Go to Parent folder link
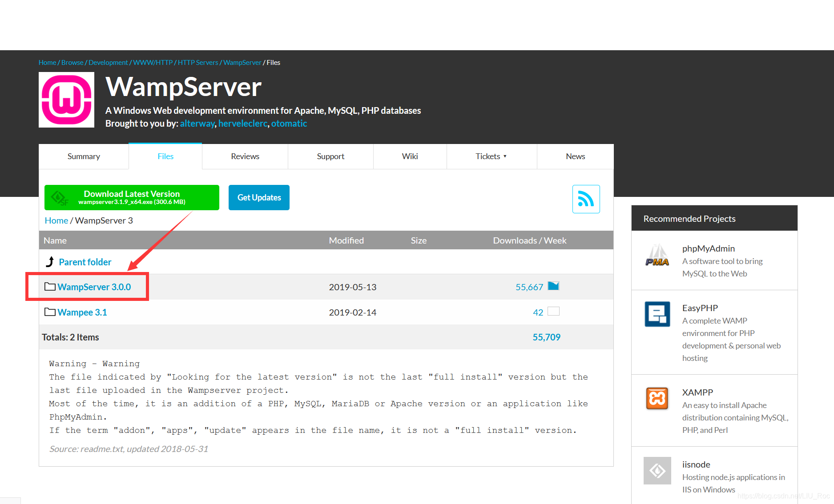This screenshot has width=834, height=504. (85, 262)
